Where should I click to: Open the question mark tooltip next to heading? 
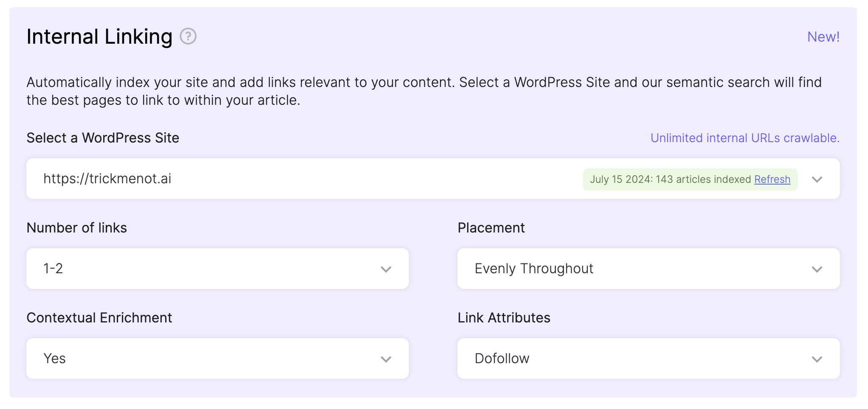(x=188, y=37)
